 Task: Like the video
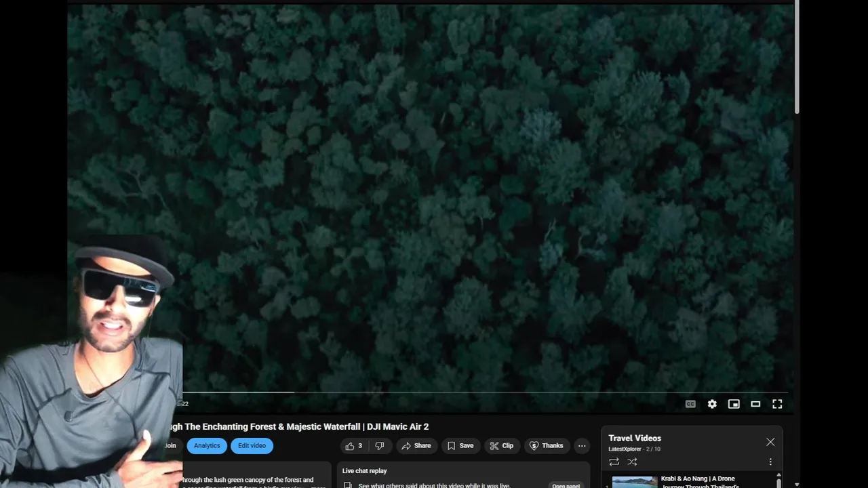click(353, 446)
